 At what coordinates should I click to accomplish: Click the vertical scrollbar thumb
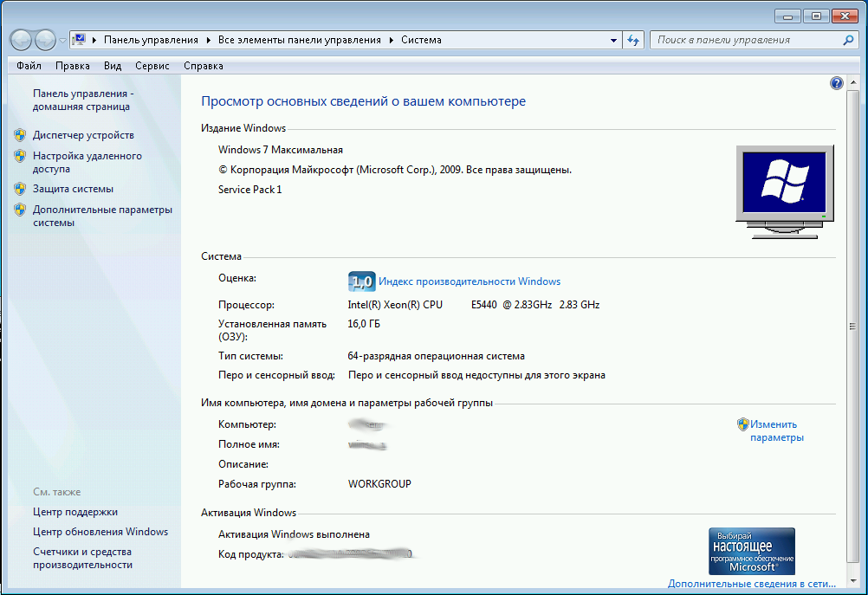tap(852, 327)
